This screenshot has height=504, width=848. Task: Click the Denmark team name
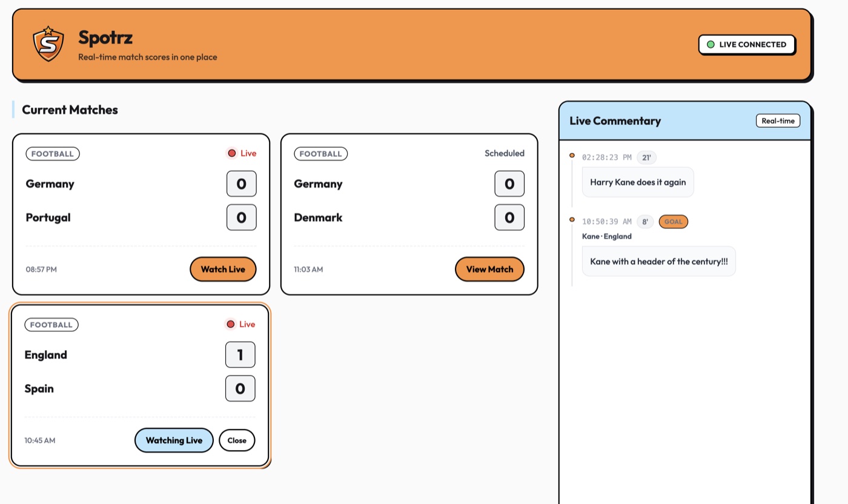click(x=318, y=217)
